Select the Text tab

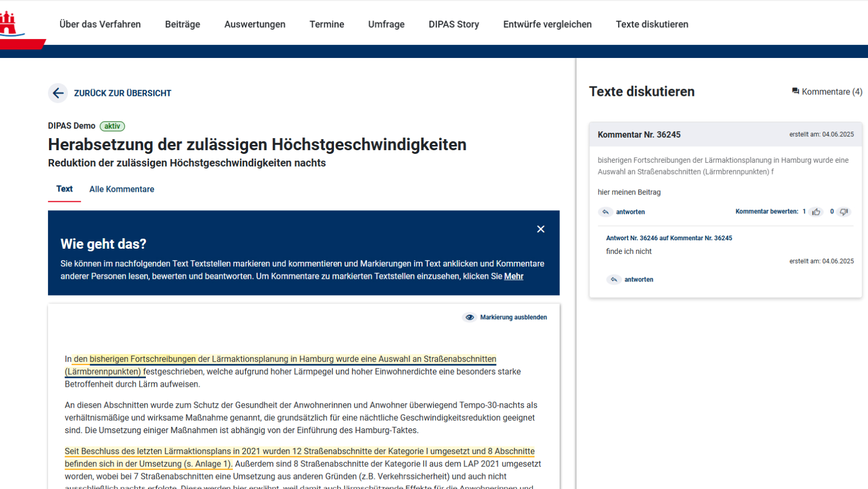click(x=64, y=189)
